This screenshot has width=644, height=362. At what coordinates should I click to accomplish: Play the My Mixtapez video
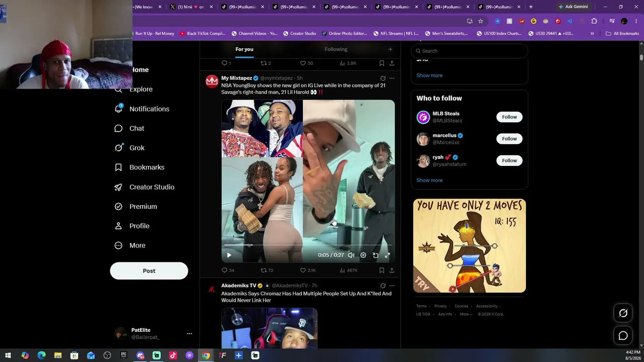pos(229,255)
